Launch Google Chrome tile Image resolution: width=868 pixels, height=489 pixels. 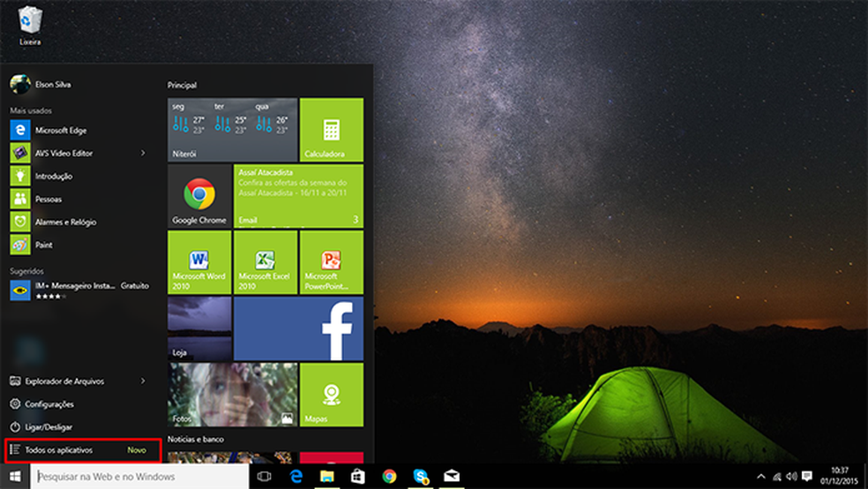[199, 196]
